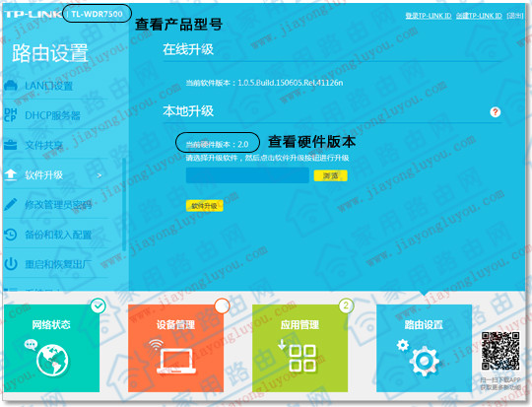This screenshot has width=532, height=407.
Task: Click the QR code for APP download
Action: click(x=500, y=351)
